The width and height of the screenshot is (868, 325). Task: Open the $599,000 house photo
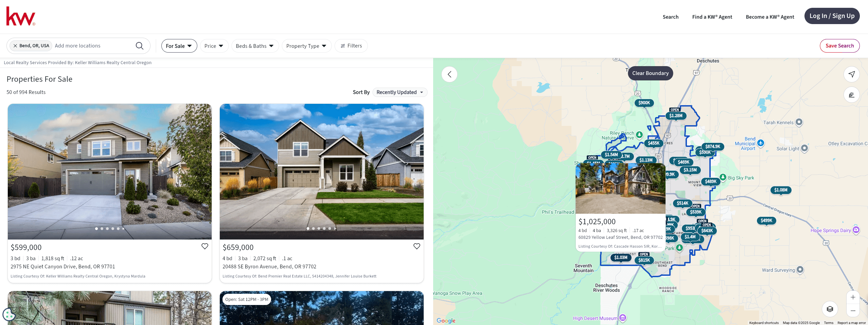pos(110,171)
